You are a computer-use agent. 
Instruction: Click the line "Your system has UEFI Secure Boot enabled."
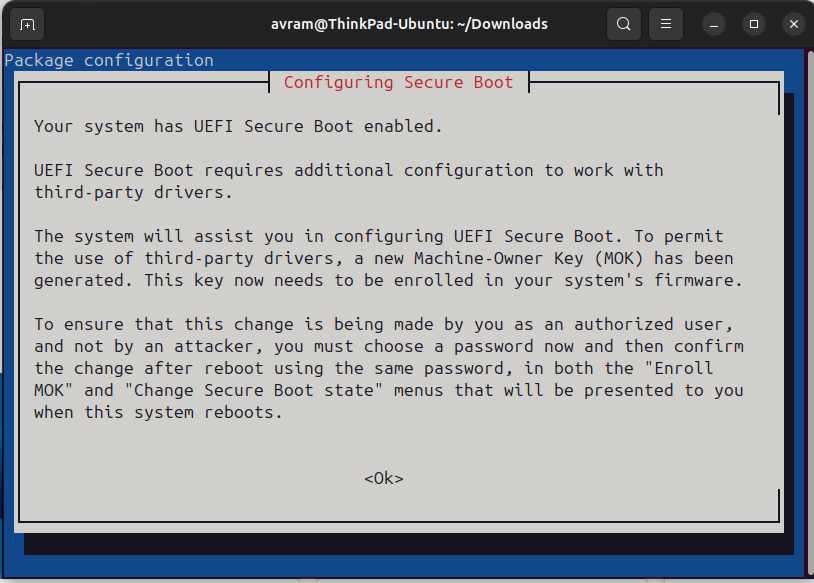click(238, 126)
